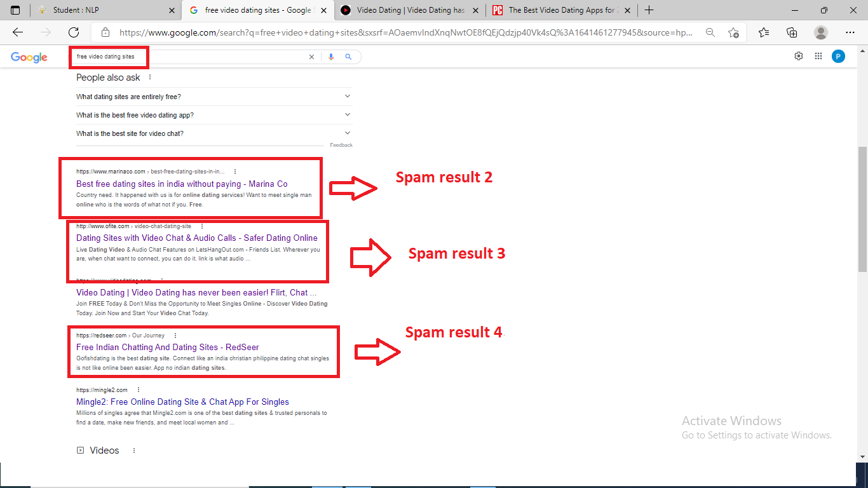Viewport: 868px width, 488px height.
Task: Open options menu for marinaco.com result
Action: pyautogui.click(x=235, y=172)
